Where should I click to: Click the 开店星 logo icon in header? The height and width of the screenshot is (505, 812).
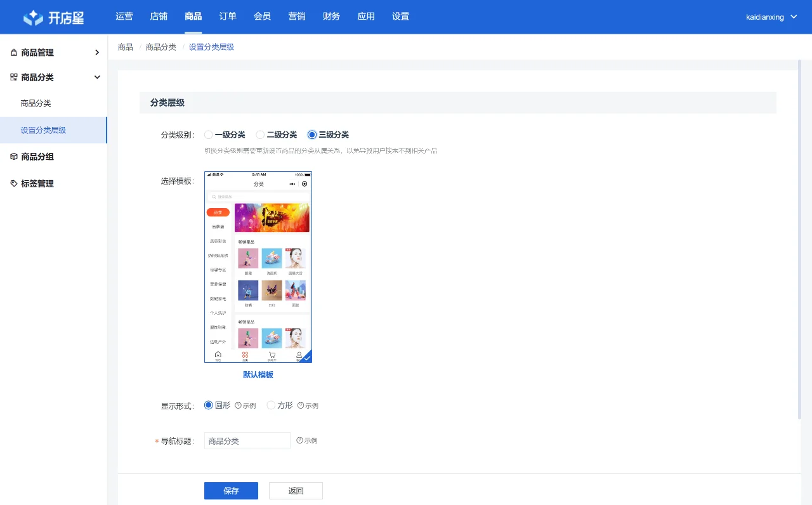pos(32,16)
